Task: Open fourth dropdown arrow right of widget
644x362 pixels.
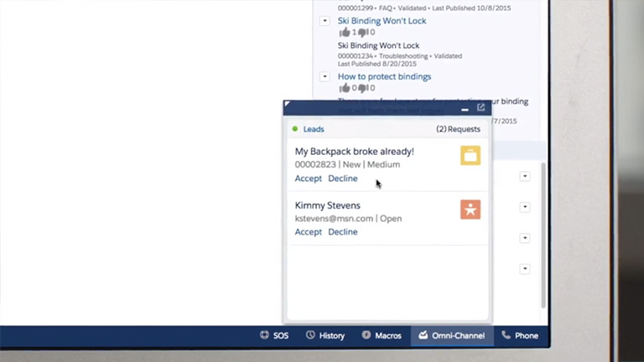Action: [525, 269]
